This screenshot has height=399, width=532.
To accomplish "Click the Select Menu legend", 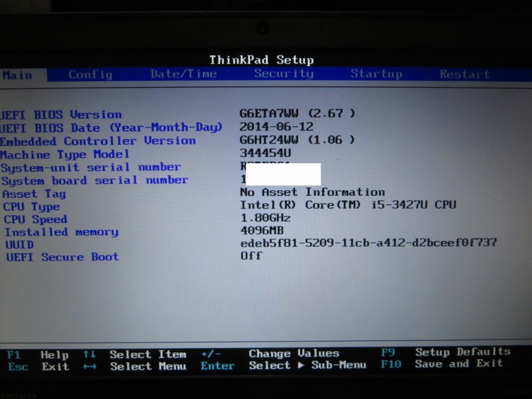I will click(148, 366).
